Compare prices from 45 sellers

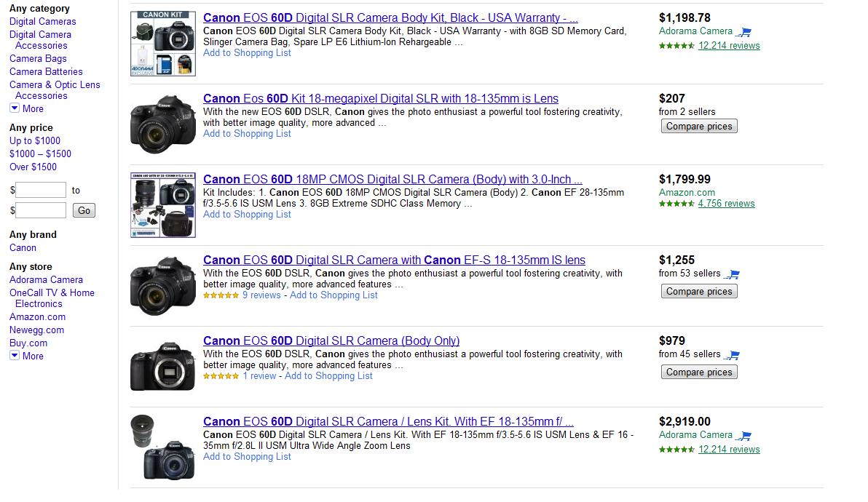click(699, 372)
